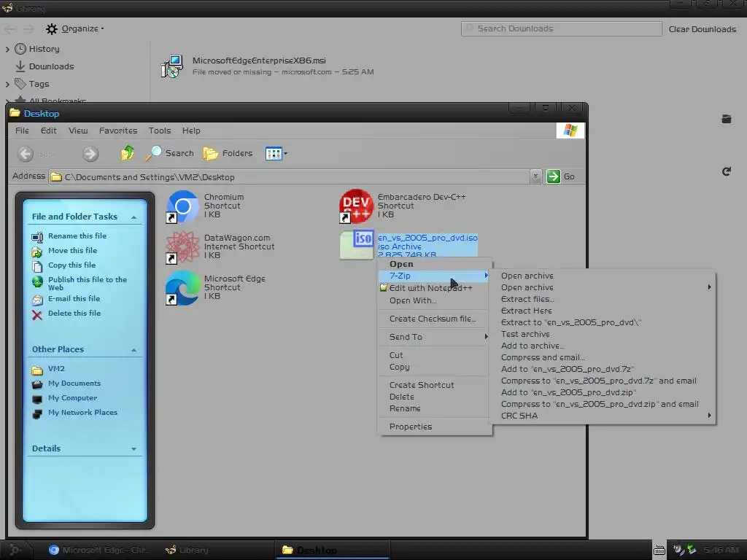Choose Rename in the context menu
This screenshot has width=747, height=560.
pos(434,408)
